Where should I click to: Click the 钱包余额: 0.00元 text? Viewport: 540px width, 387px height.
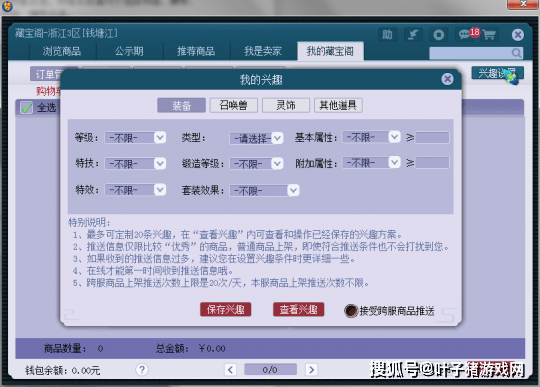[63, 370]
